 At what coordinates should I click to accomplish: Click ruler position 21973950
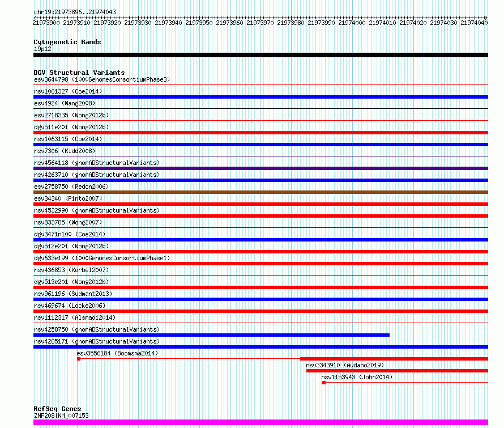(199, 23)
